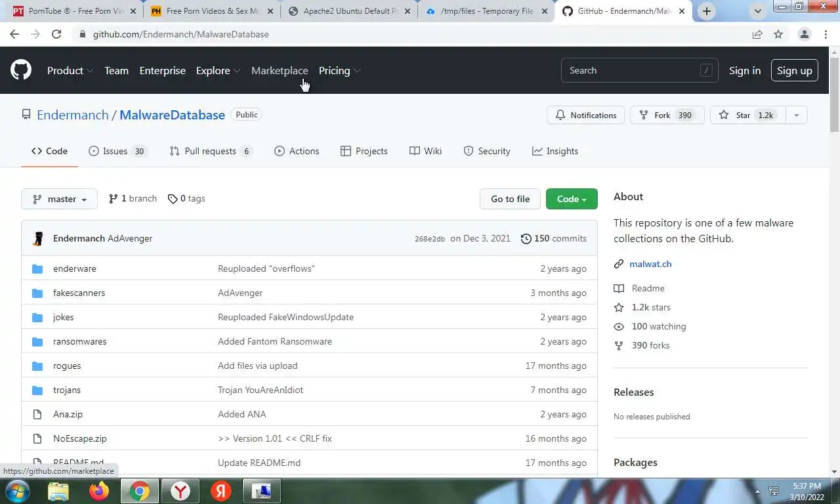This screenshot has width=840, height=504.
Task: Expand the Explore menu
Action: click(x=218, y=70)
